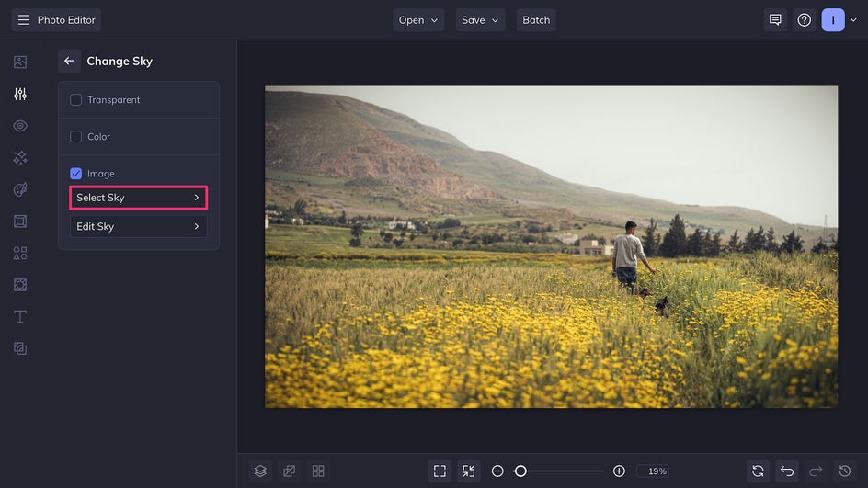The image size is (868, 488).
Task: Open the Photo Editor hamburger menu
Action: 24,20
